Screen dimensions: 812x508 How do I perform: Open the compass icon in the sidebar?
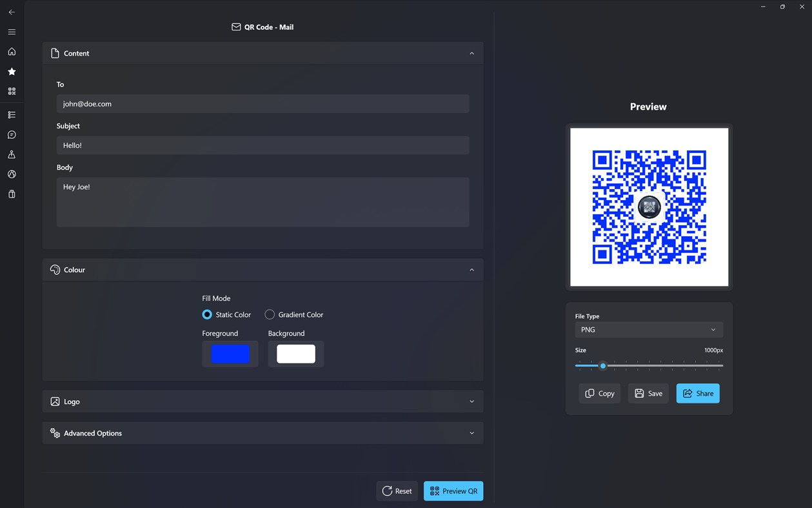tap(12, 174)
